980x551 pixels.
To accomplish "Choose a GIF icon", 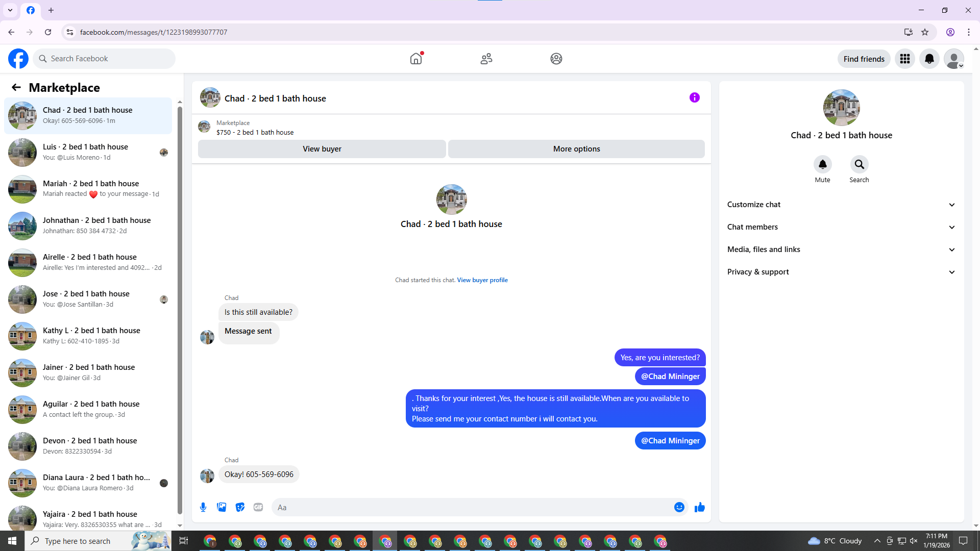I will (x=258, y=507).
